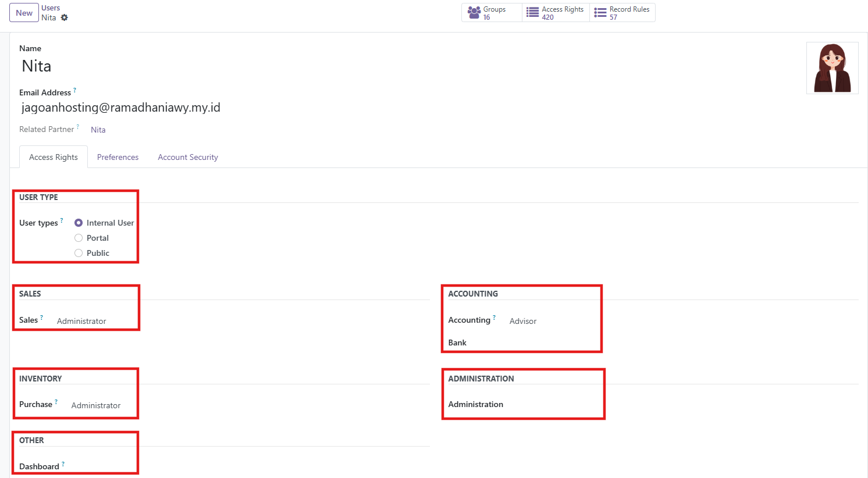Image resolution: width=868 pixels, height=478 pixels.
Task: Select the Public user type
Action: pos(79,253)
